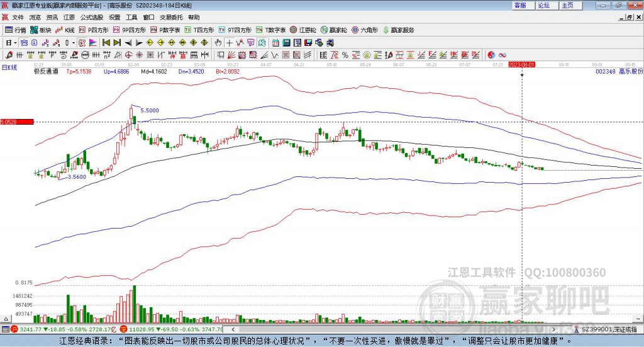The height and width of the screenshot is (347, 644).
Task: Open the 六角形 hexagon tool
Action: [364, 30]
